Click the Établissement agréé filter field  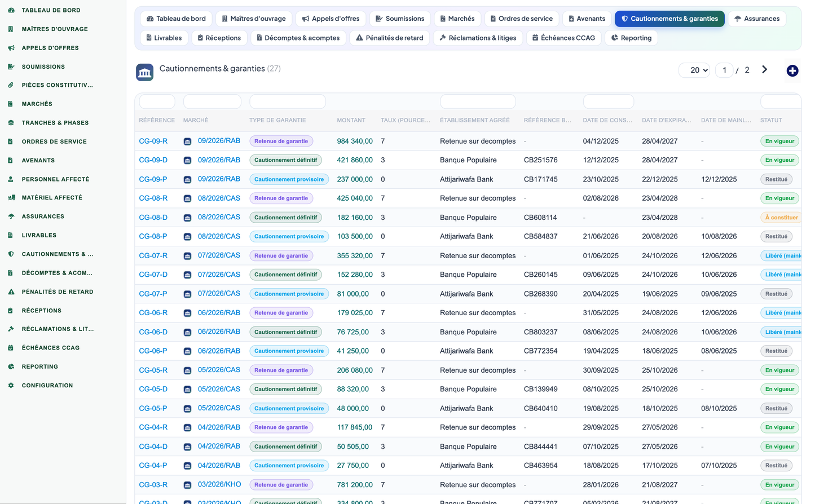click(478, 101)
